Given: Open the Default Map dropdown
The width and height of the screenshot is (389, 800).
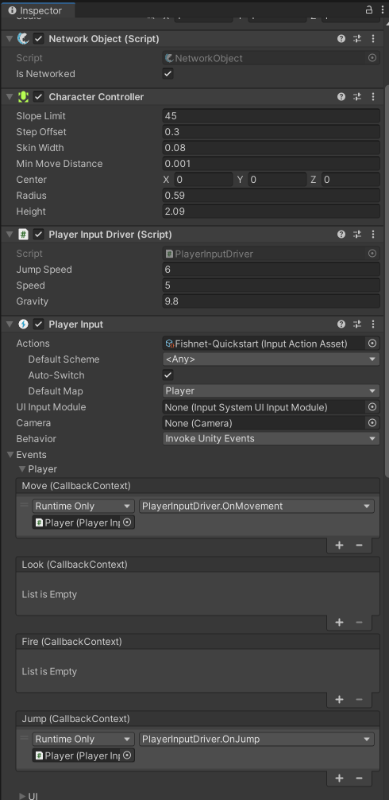Looking at the screenshot, I should pyautogui.click(x=271, y=391).
